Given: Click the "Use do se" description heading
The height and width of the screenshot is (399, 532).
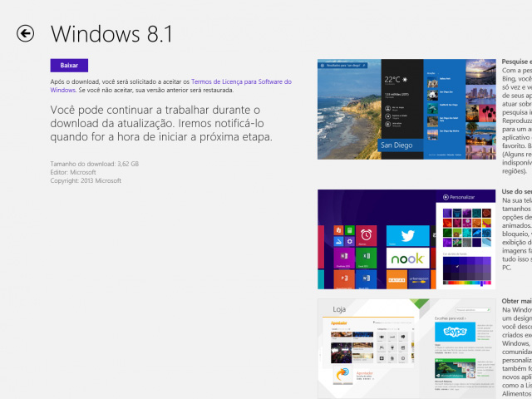Looking at the screenshot, I should point(516,192).
